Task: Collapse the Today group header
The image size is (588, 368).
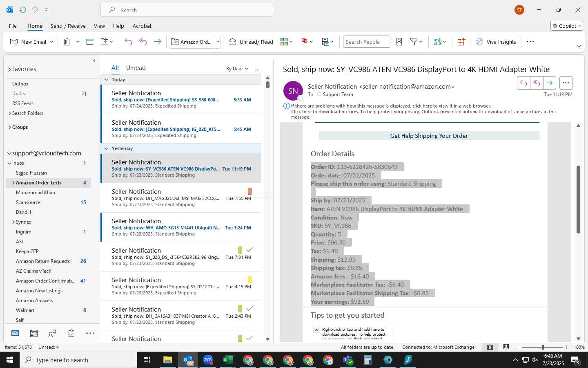Action: [x=106, y=80]
